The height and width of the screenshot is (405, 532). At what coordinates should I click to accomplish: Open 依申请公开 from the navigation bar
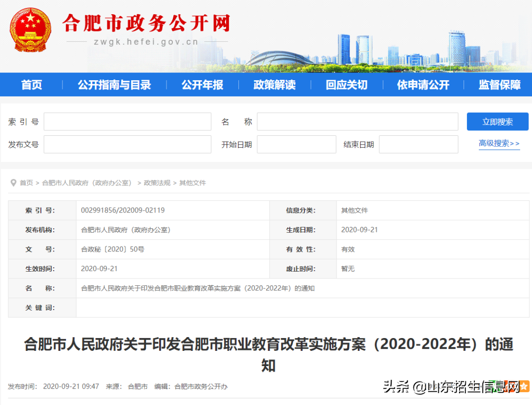pos(423,84)
